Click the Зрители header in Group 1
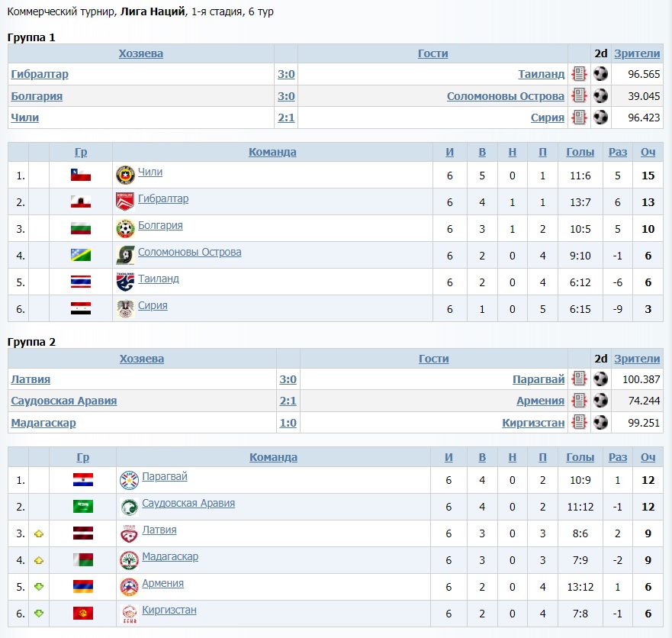672x638 pixels. click(x=637, y=53)
